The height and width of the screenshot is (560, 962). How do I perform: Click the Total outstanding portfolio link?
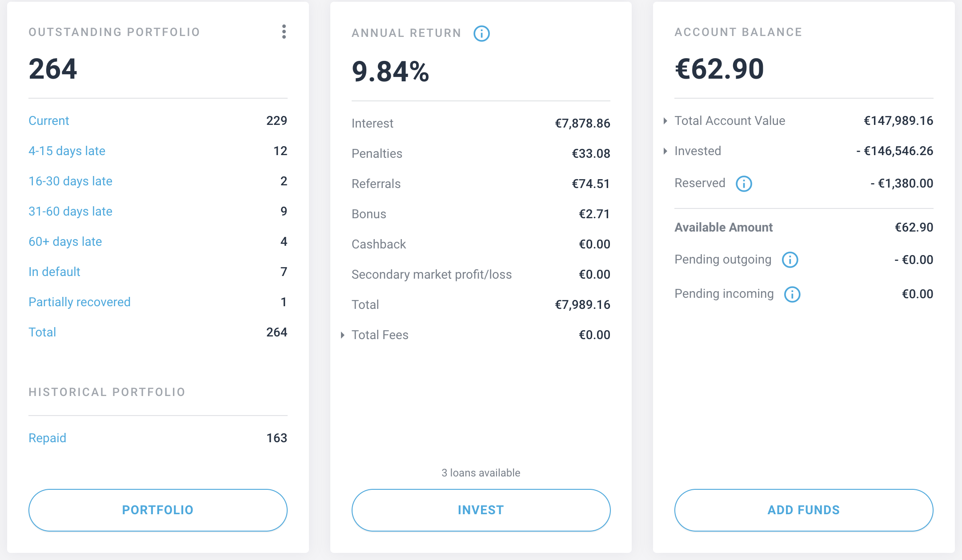[42, 332]
